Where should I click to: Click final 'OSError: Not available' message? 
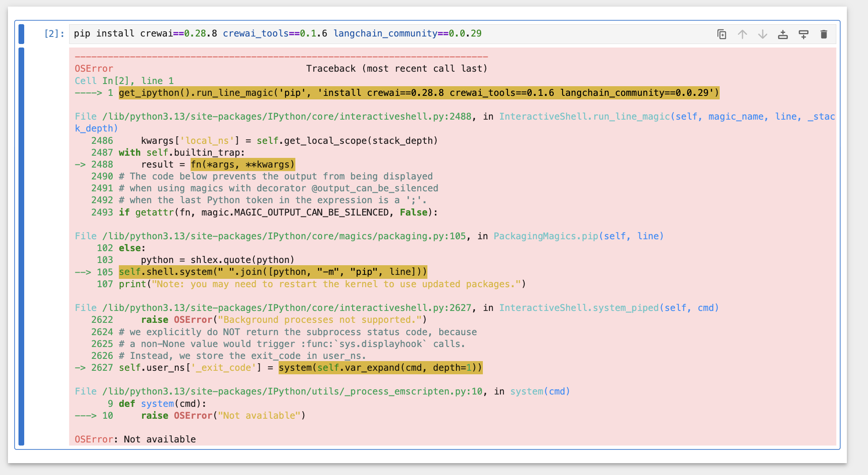pos(135,439)
